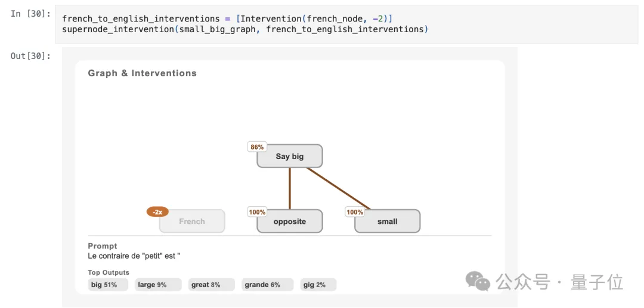Select the "Say big" supernode
Screen dimensions: 644x308
pos(290,157)
